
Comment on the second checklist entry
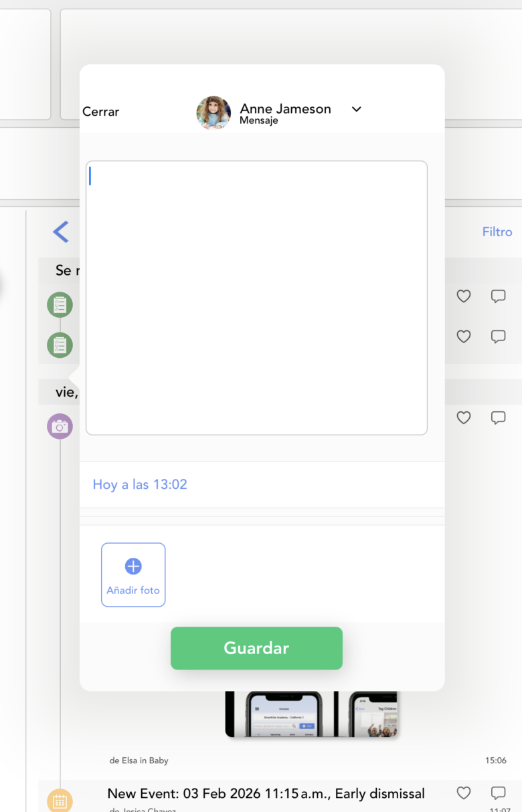pyautogui.click(x=498, y=336)
